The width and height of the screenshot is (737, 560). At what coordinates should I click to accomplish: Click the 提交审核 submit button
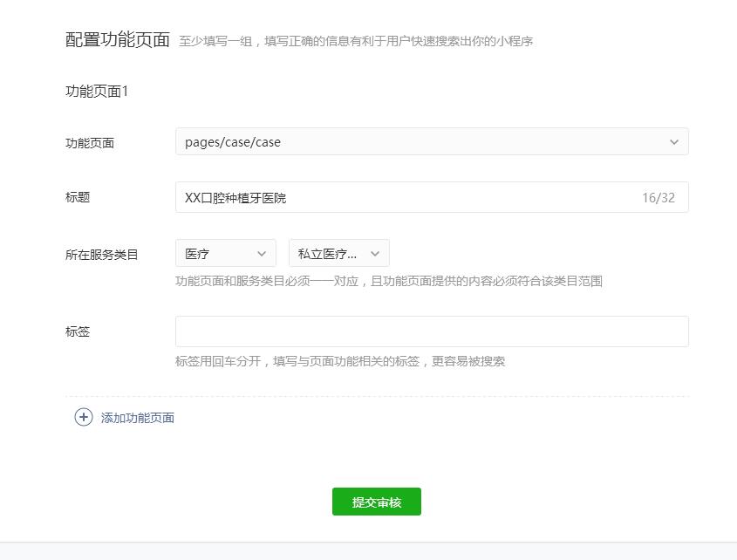376,502
